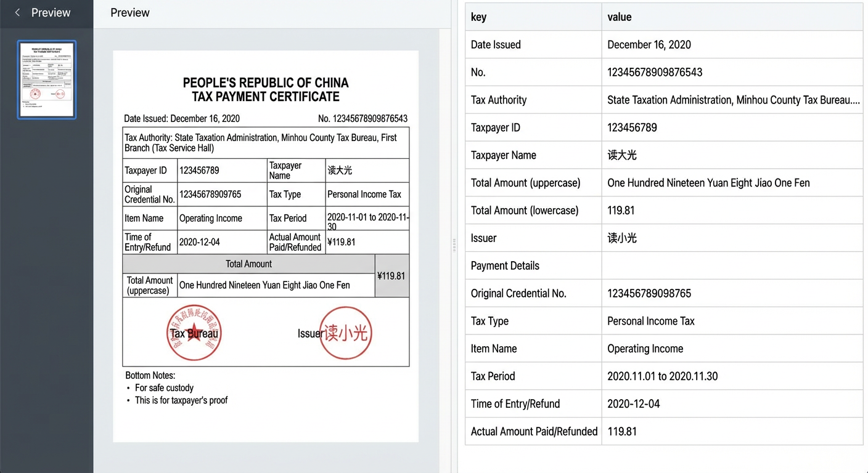The height and width of the screenshot is (473, 868).
Task: Click the 'key' column header in results table
Action: tap(533, 17)
